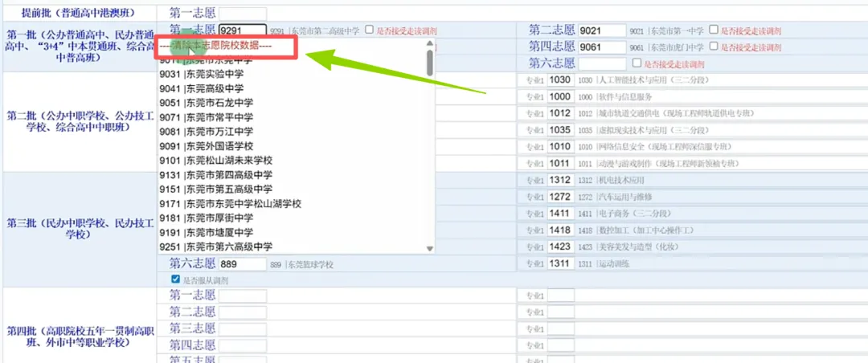The height and width of the screenshot is (363, 868).
Task: Click the 第四志愿 field containing 9061
Action: [x=602, y=47]
